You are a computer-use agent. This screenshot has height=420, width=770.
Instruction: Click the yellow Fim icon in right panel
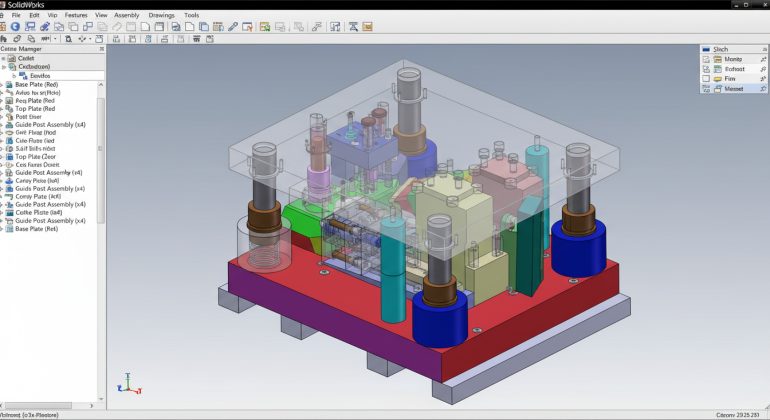tap(717, 78)
